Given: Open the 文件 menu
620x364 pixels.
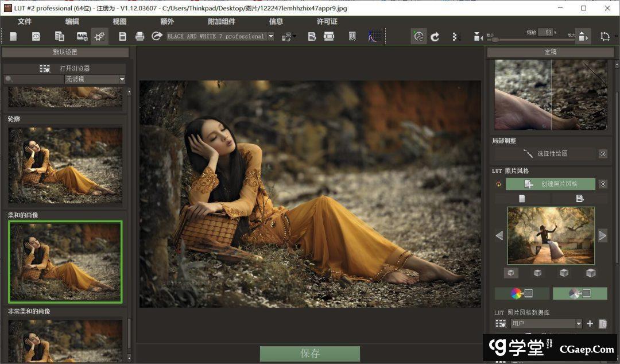Looking at the screenshot, I should [x=25, y=21].
